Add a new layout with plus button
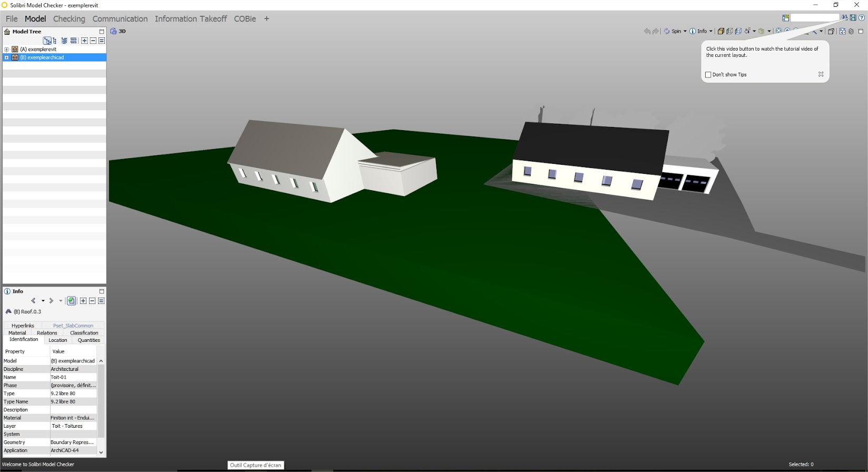 267,19
